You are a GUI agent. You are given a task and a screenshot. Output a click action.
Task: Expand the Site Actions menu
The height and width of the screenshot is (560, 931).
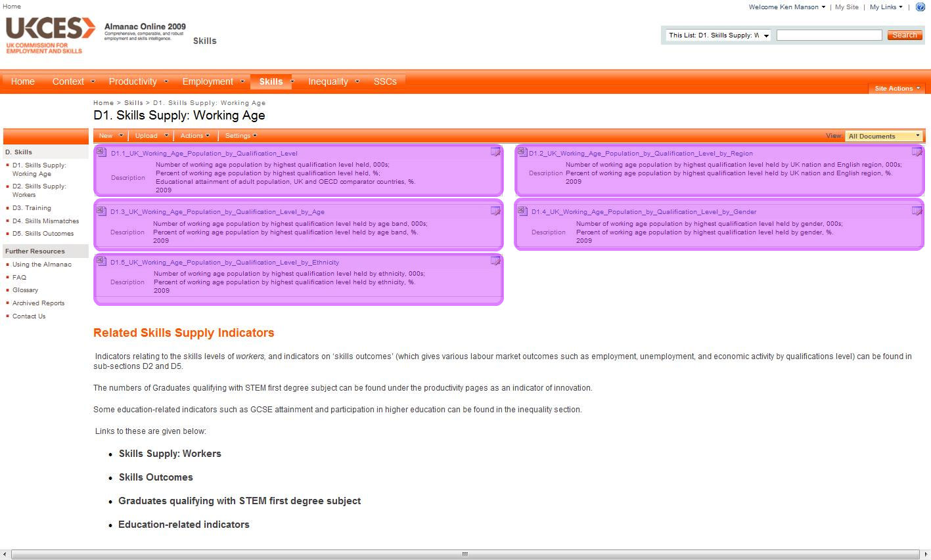pos(897,88)
